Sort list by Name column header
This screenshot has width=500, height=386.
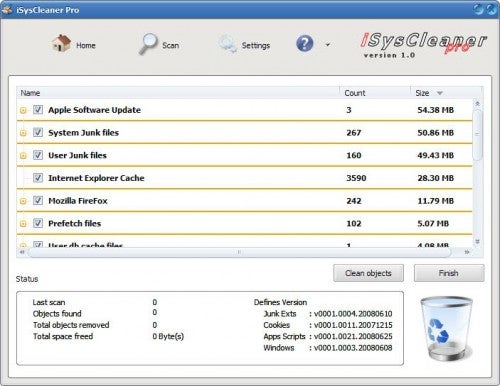click(x=178, y=93)
